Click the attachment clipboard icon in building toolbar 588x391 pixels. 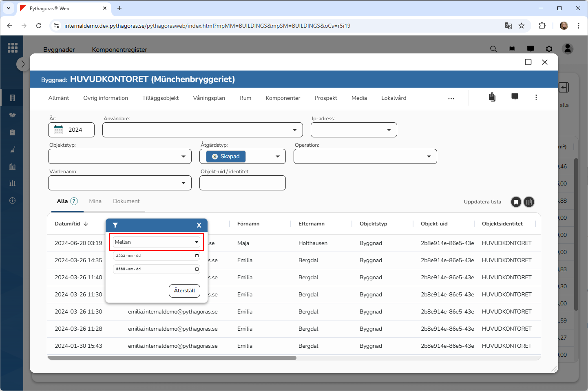click(x=492, y=97)
